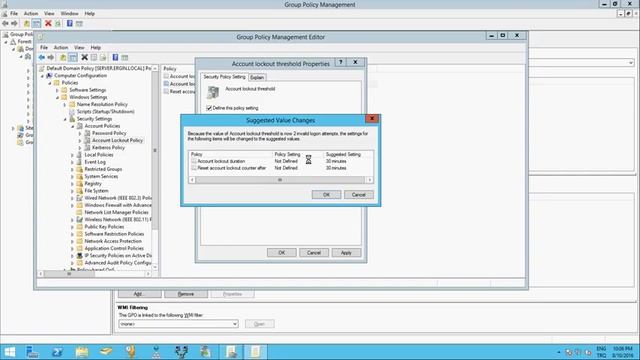This screenshot has height=360, width=640.
Task: Click the Refresh icon in Group Policy Management toolbar
Action: point(58,24)
